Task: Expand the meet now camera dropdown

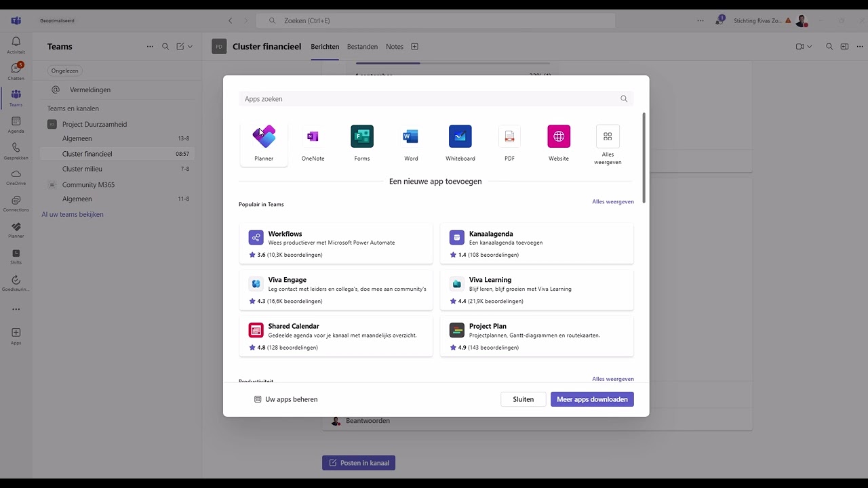Action: [809, 47]
